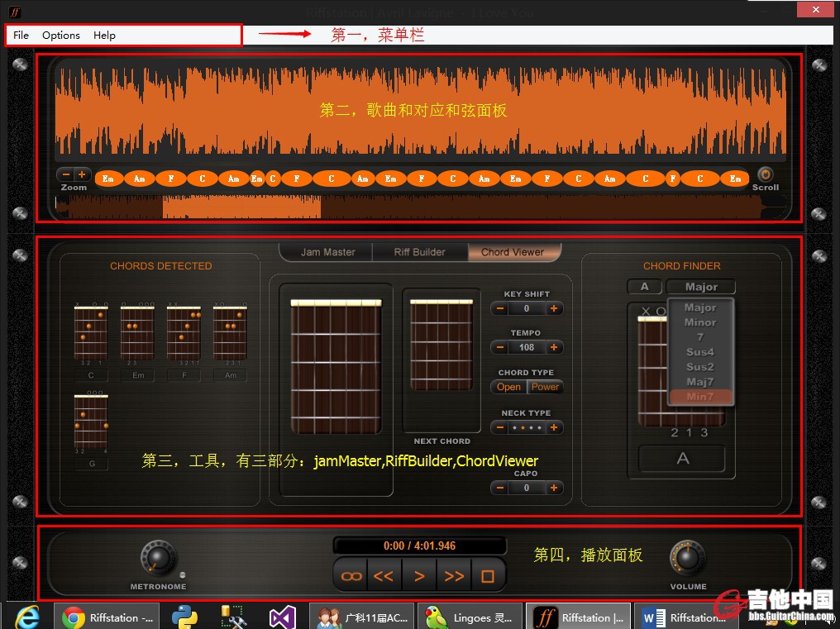
Task: Open the Options menu
Action: coord(61,36)
